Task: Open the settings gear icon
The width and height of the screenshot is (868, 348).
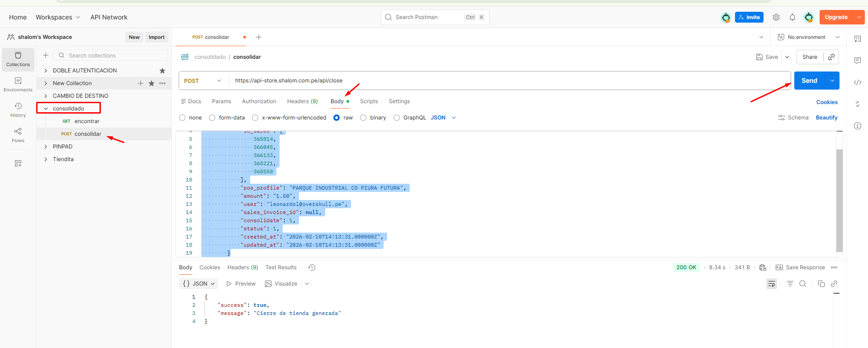Action: coord(776,17)
